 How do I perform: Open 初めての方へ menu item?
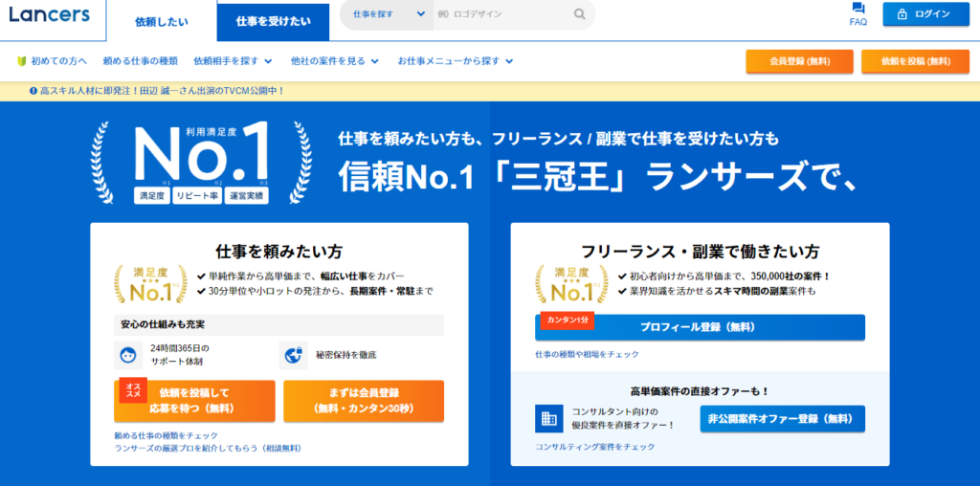pyautogui.click(x=52, y=61)
